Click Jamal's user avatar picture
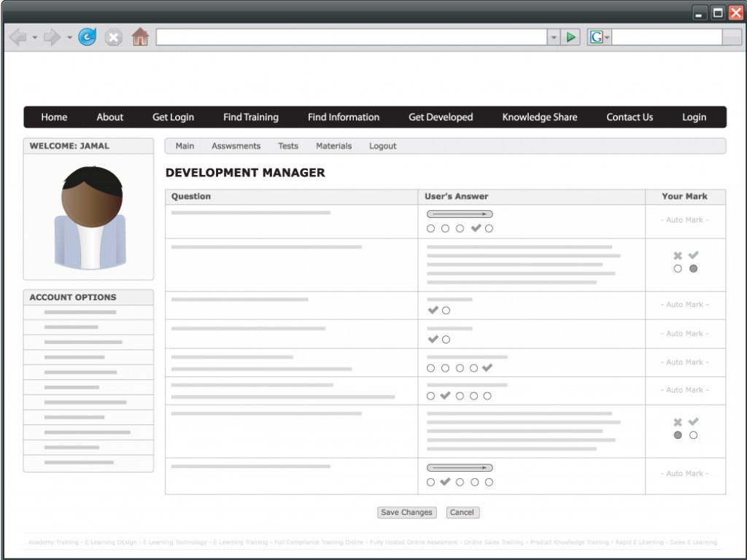 point(90,217)
